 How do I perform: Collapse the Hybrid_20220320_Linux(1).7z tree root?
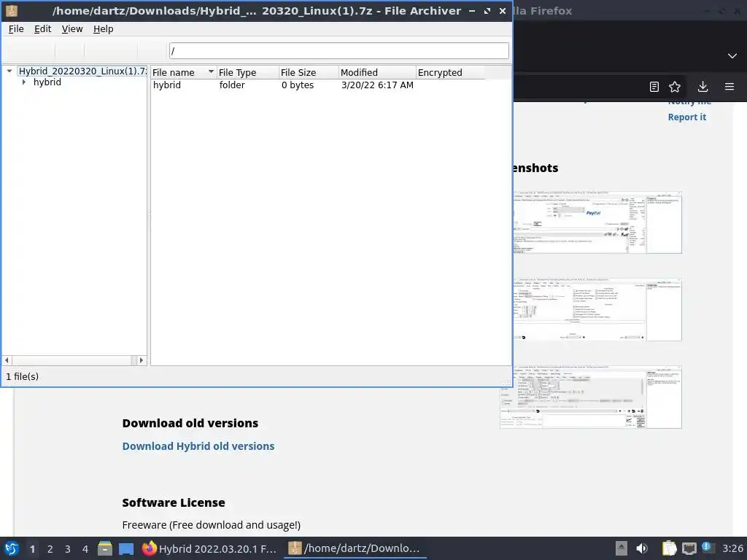(9, 71)
